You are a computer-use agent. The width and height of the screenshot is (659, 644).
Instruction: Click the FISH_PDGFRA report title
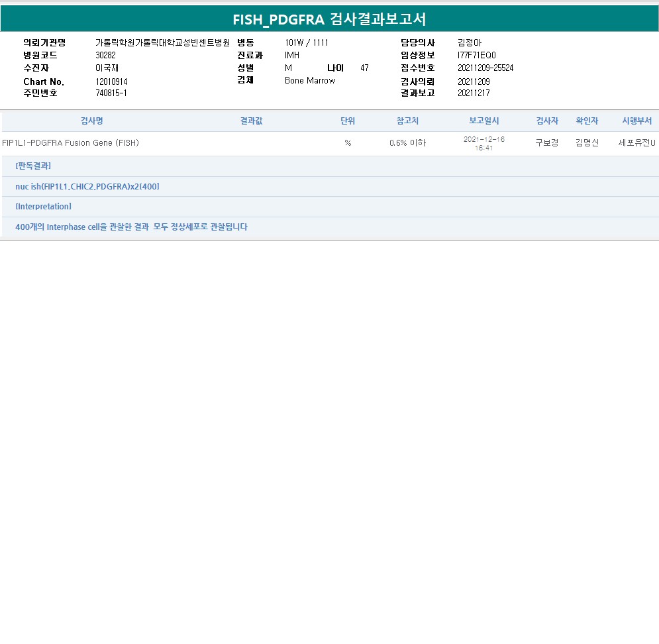point(329,19)
